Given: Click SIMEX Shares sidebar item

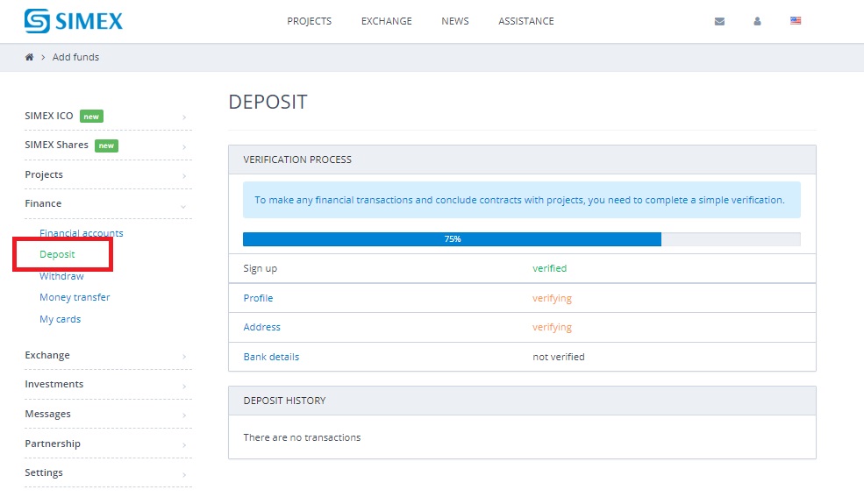Looking at the screenshot, I should (x=56, y=145).
